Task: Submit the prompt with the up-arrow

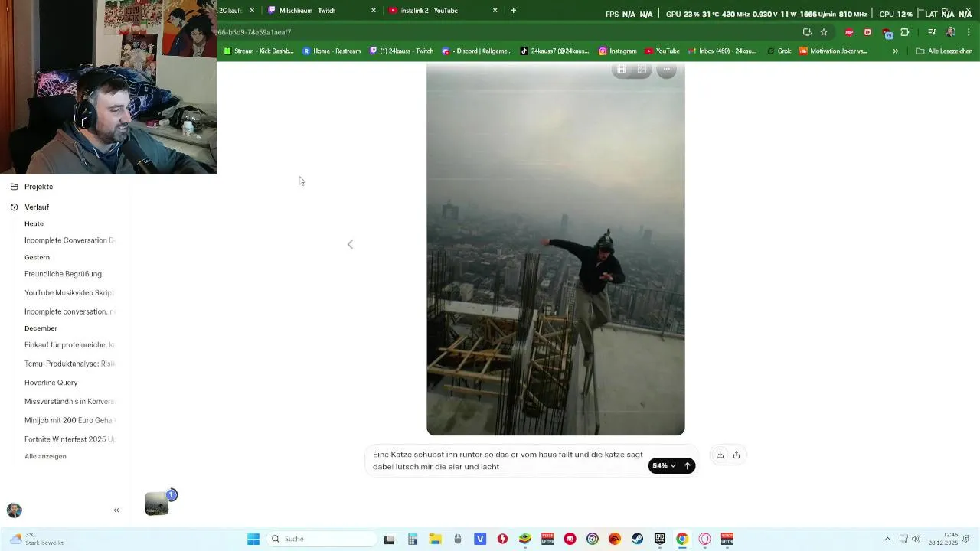Action: pyautogui.click(x=688, y=466)
